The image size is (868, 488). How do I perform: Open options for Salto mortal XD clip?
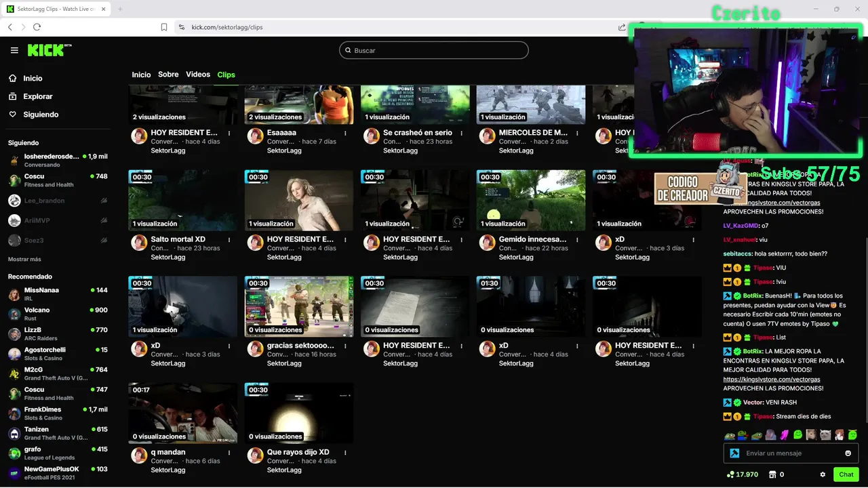tap(229, 240)
